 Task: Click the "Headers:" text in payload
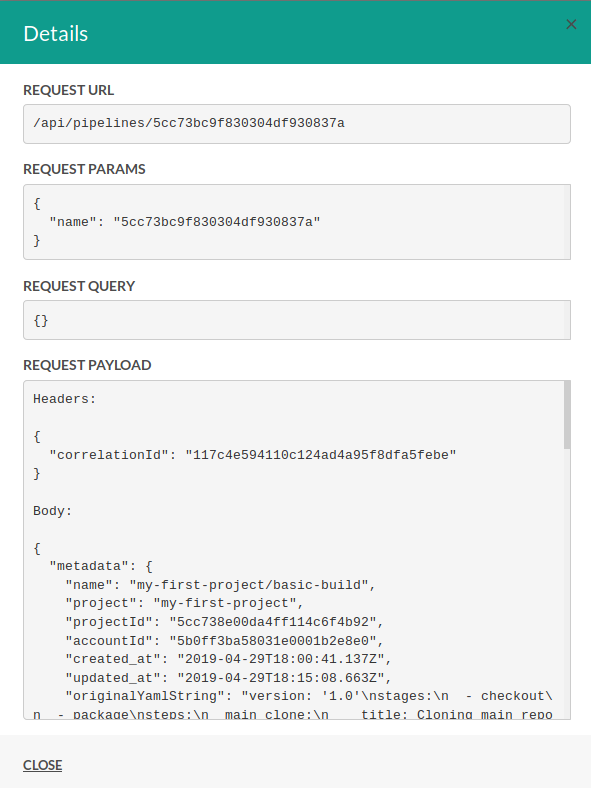[x=64, y=399]
